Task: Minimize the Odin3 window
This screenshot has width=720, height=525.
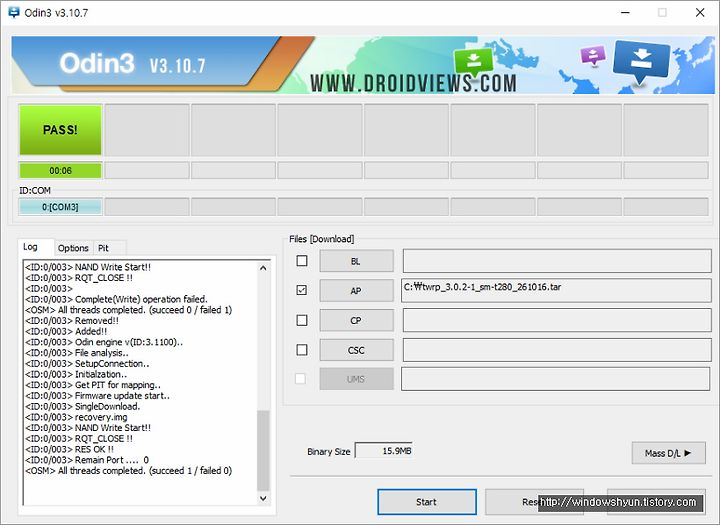Action: pyautogui.click(x=625, y=12)
